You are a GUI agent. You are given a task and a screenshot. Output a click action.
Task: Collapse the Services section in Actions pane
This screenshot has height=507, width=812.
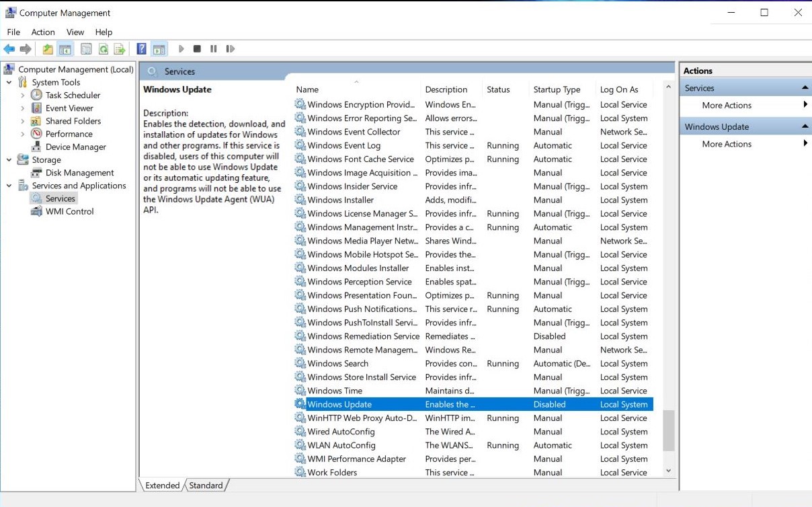click(x=805, y=88)
